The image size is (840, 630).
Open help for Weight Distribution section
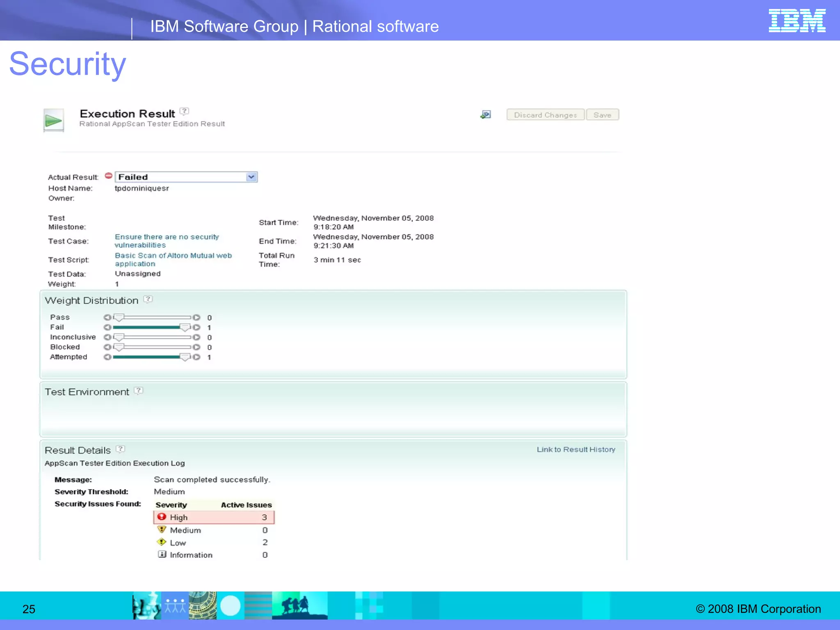148,299
